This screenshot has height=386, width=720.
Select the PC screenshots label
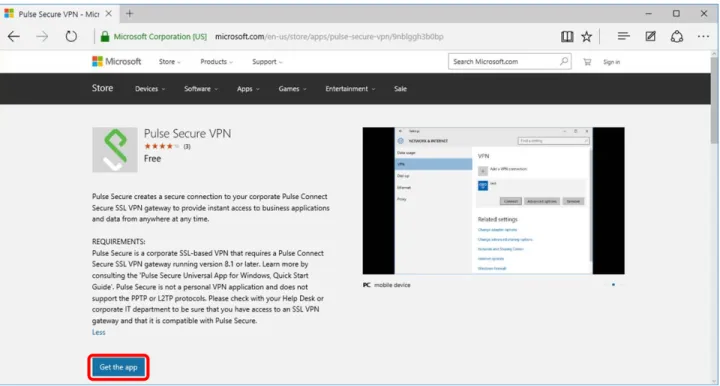tap(366, 285)
